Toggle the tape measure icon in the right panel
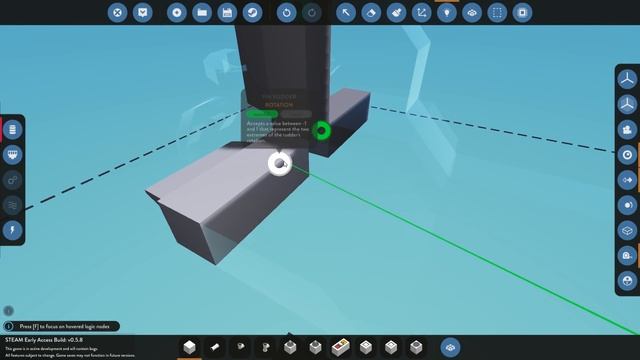640x360 pixels. pos(627,256)
